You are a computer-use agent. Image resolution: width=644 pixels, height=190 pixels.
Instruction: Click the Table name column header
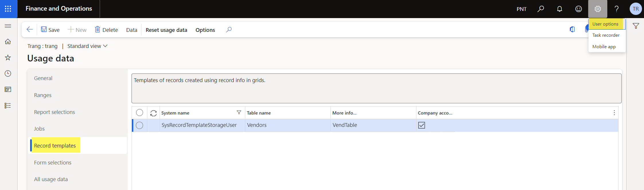[x=259, y=113]
